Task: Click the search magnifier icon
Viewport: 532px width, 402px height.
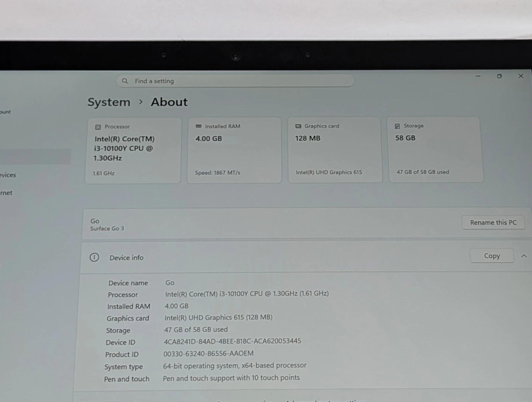Action: (x=125, y=81)
